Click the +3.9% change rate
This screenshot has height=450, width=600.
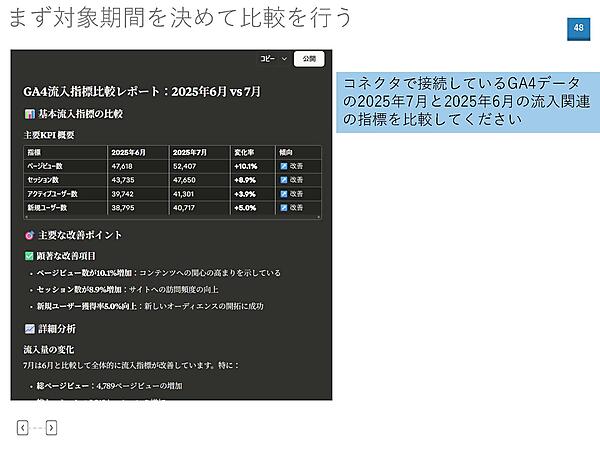click(245, 194)
